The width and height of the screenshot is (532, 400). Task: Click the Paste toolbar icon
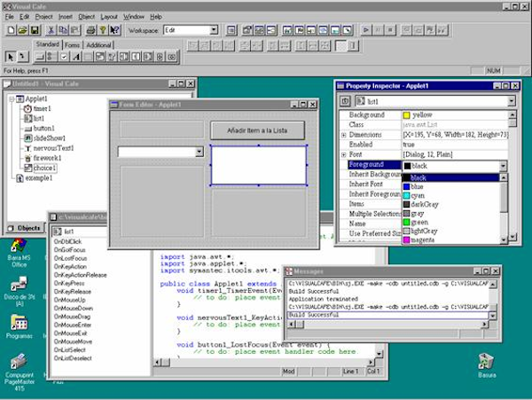tap(74, 30)
